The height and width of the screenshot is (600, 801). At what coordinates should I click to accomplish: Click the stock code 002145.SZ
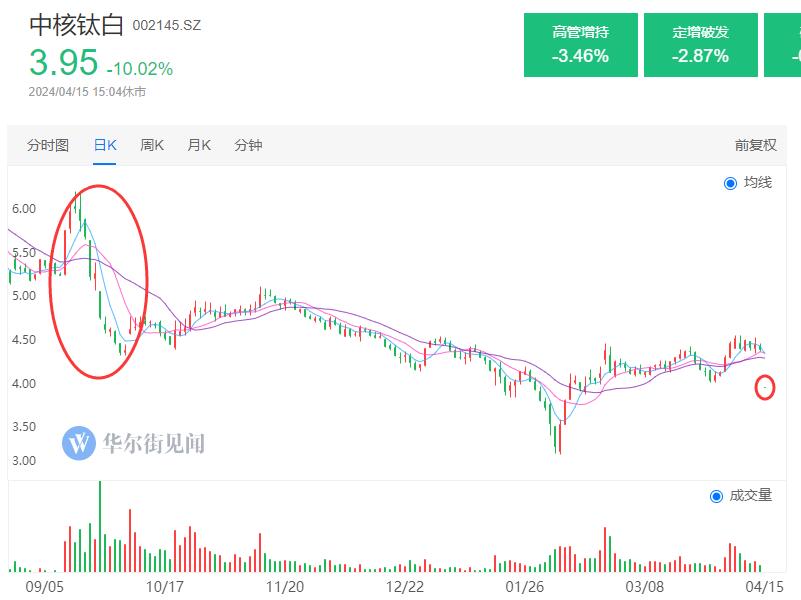(x=167, y=26)
